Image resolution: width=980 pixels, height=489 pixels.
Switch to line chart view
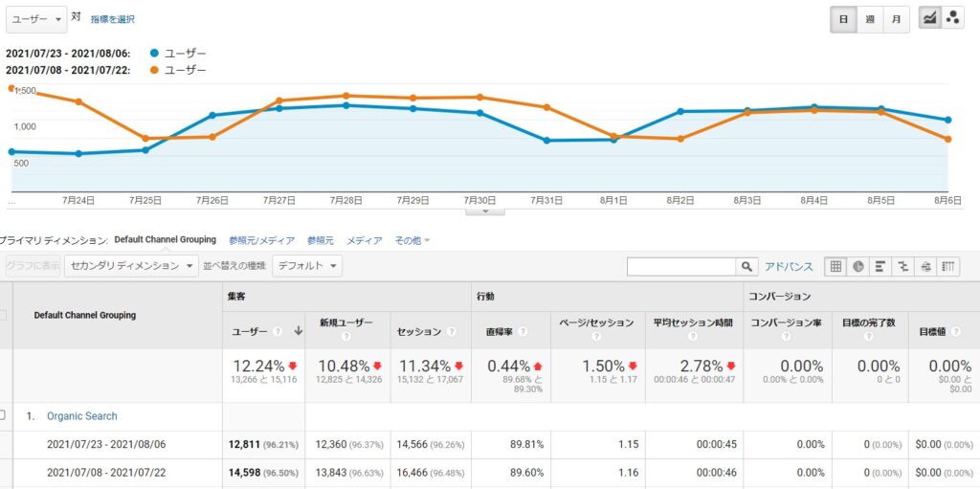[x=929, y=19]
